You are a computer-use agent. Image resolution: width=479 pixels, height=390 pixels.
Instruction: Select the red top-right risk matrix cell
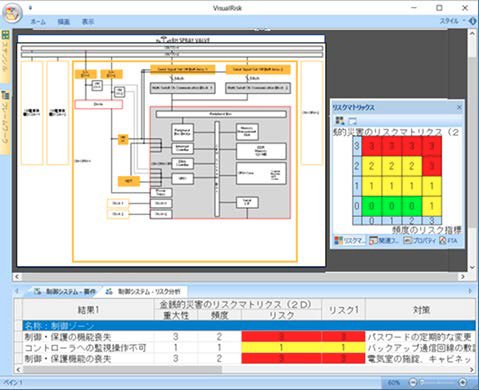tap(432, 146)
